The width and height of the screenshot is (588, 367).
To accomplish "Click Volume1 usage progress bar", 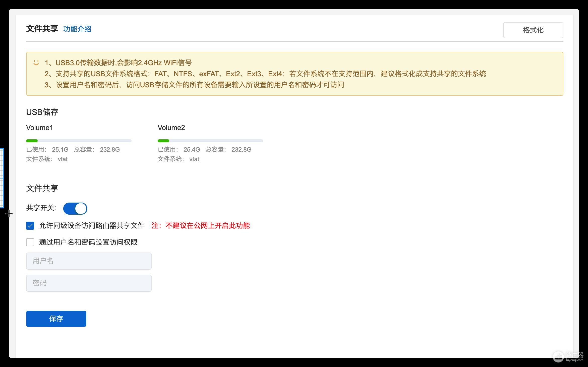I will (x=79, y=141).
